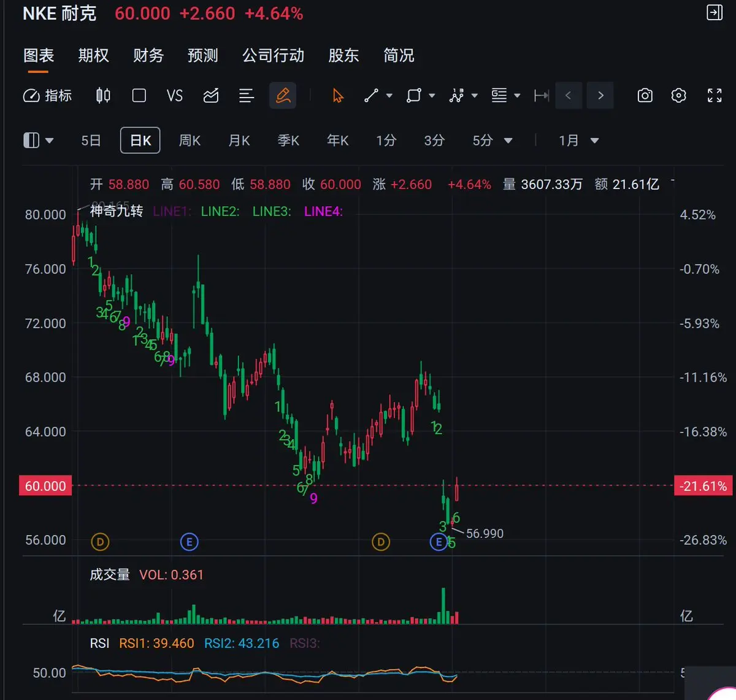Expand the 1月 range dropdown arrow

tap(594, 141)
